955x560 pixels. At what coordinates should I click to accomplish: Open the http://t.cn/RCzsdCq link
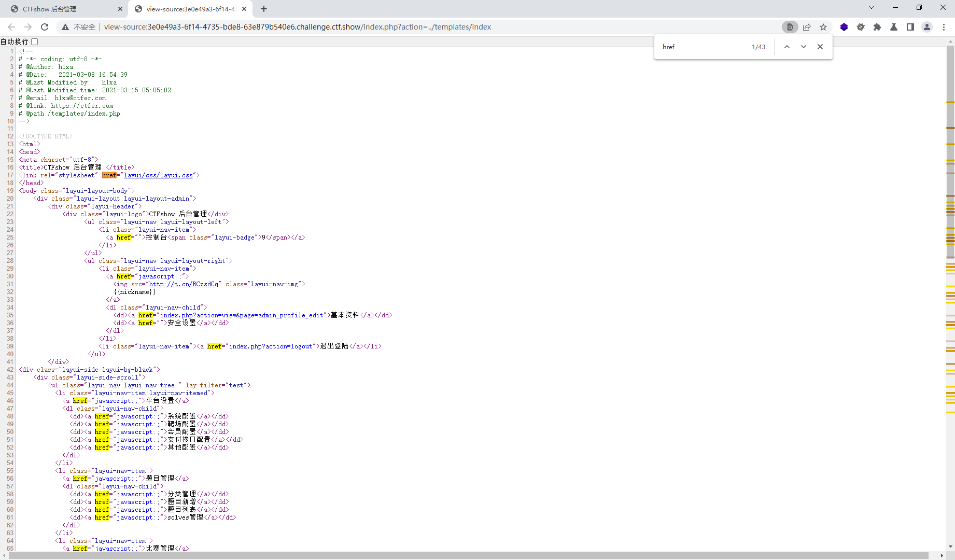click(x=184, y=284)
